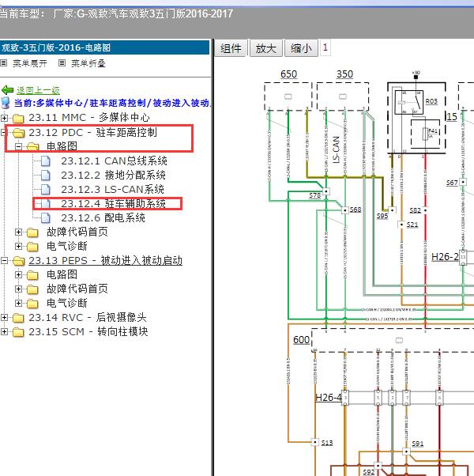Screen dimensions: 474x476
Task: Click the 返回上一级 link
Action: (38, 90)
